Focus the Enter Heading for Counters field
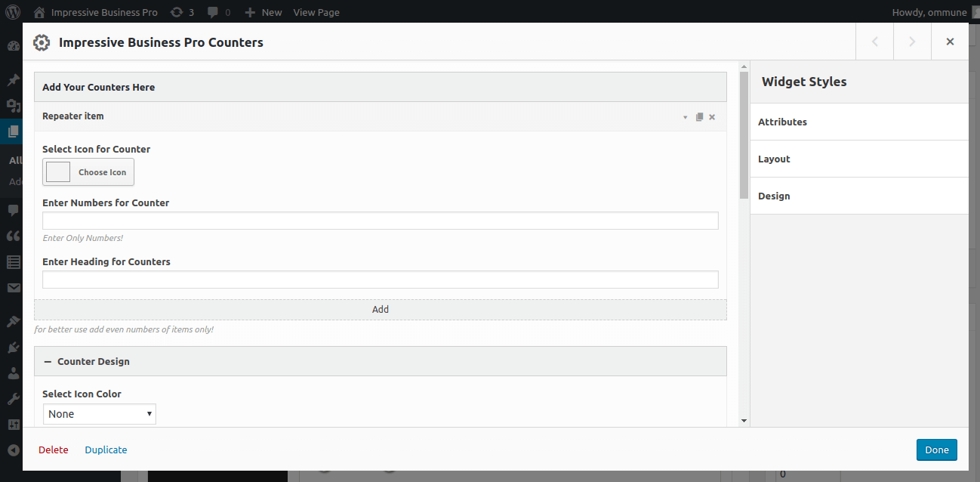Screen dimensions: 980x482 click(381, 280)
